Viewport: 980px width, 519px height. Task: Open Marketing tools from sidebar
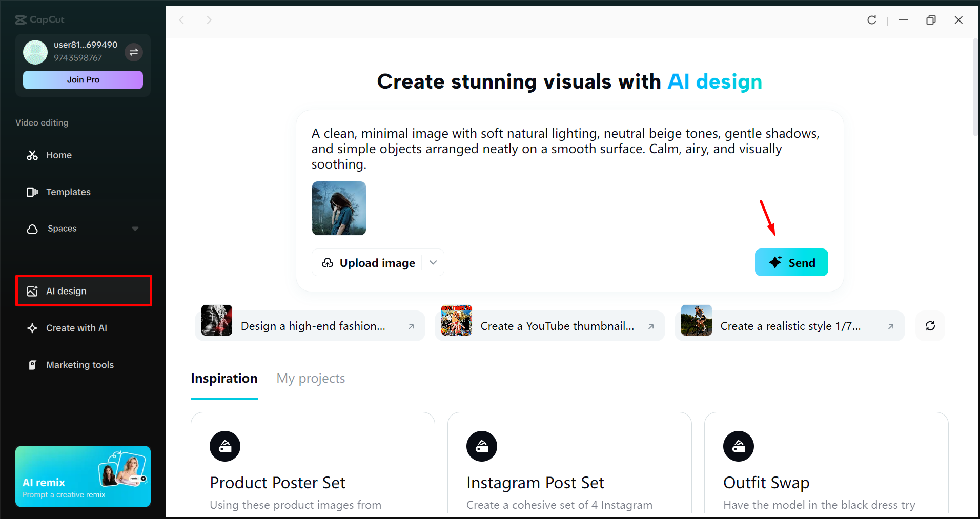tap(80, 364)
